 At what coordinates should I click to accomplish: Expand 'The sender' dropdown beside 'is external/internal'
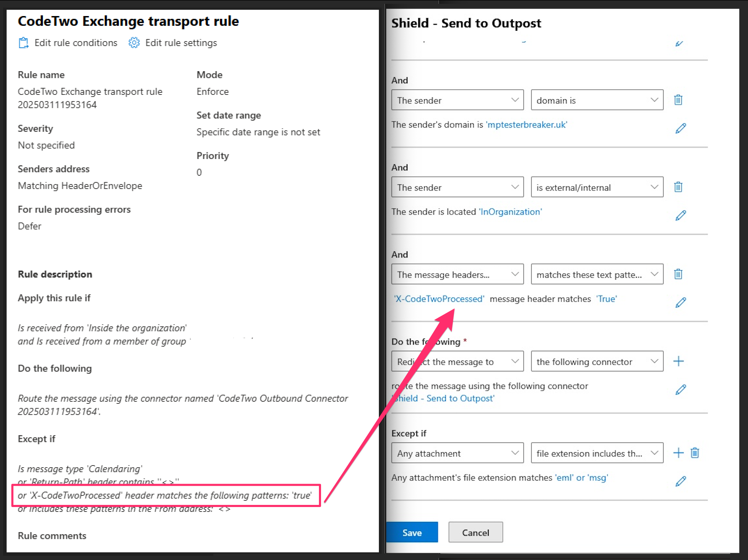click(x=457, y=187)
